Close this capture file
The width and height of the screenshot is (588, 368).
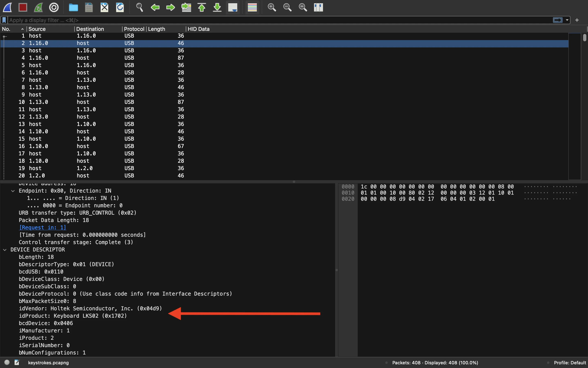pos(105,7)
